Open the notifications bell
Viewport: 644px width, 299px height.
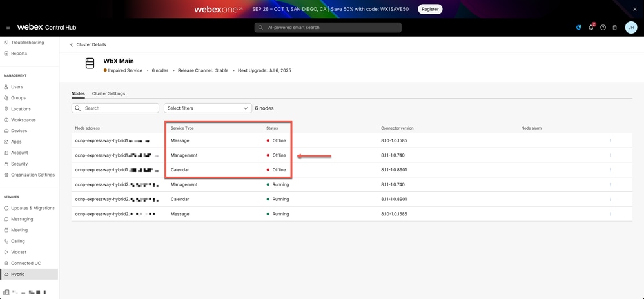(x=591, y=28)
